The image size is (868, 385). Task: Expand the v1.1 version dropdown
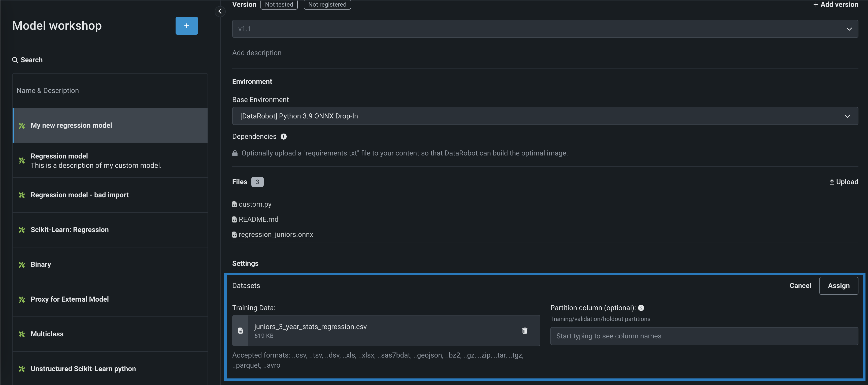click(849, 29)
